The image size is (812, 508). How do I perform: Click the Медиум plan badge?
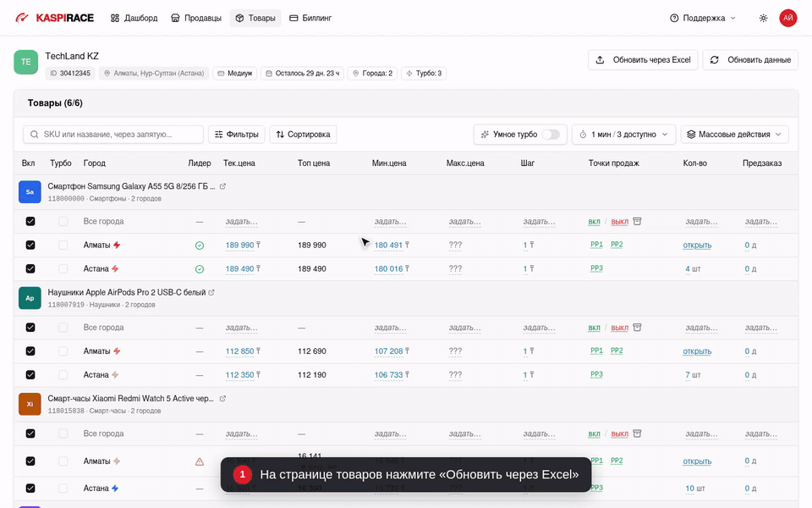234,73
